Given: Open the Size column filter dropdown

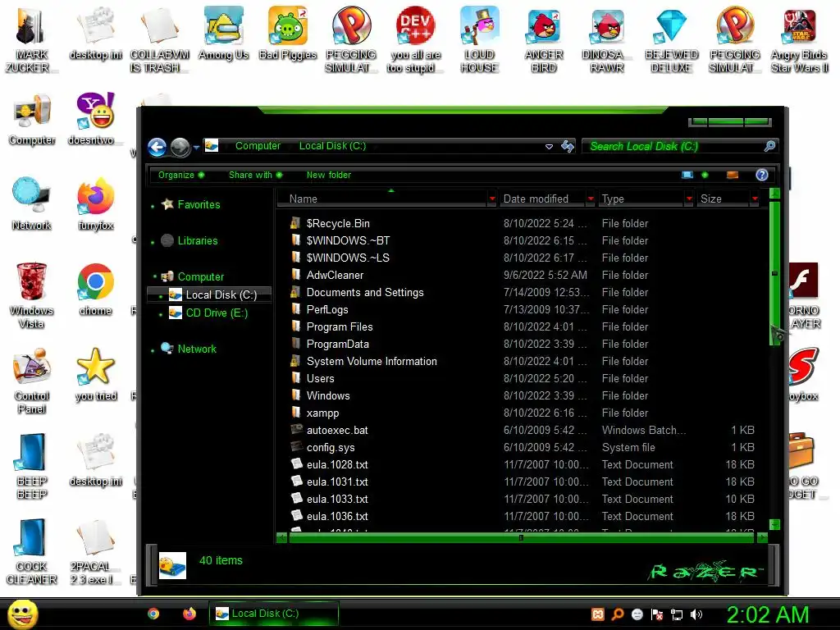Looking at the screenshot, I should 755,199.
